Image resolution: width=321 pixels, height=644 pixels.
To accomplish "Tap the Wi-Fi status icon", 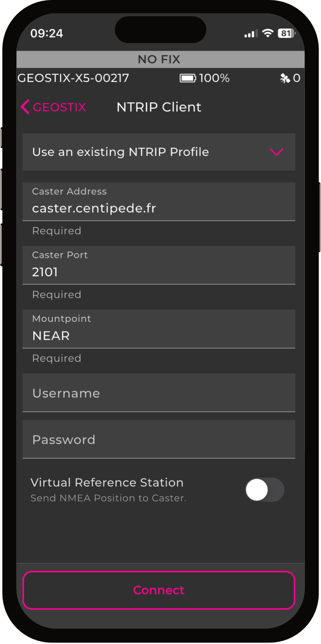I will (x=268, y=33).
